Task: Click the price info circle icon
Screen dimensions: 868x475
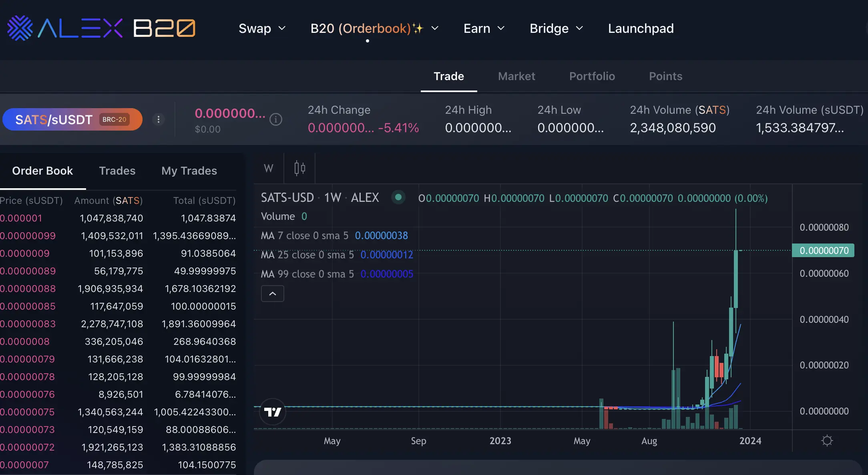Action: click(276, 119)
